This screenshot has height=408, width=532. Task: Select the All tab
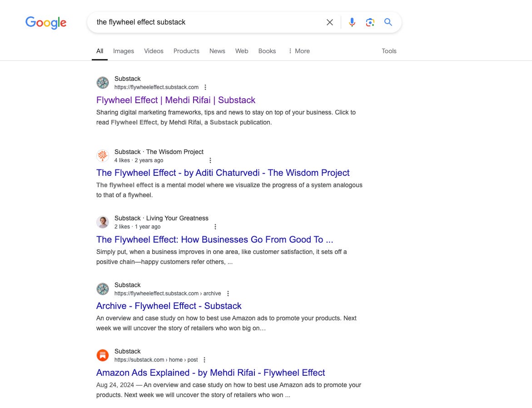point(100,51)
